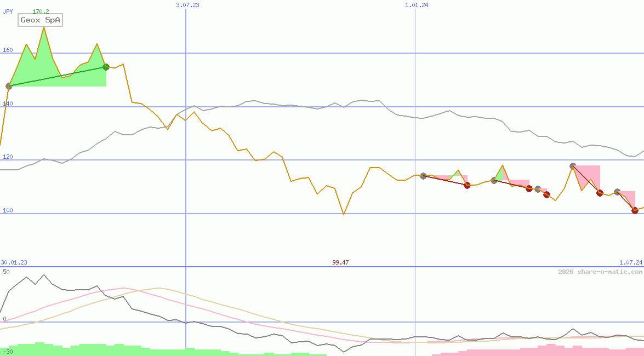The height and width of the screenshot is (356, 644).
Task: Click the 160 price axis label
Action: tap(8, 50)
